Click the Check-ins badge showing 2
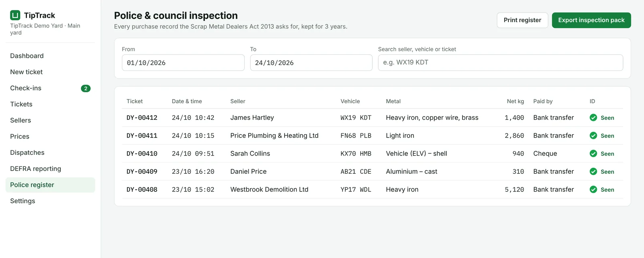 coord(86,88)
